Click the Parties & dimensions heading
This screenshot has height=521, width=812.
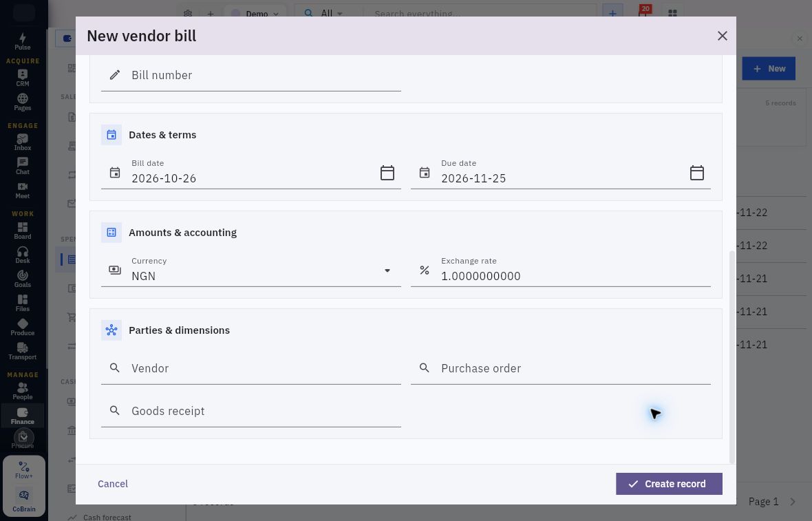coord(179,330)
